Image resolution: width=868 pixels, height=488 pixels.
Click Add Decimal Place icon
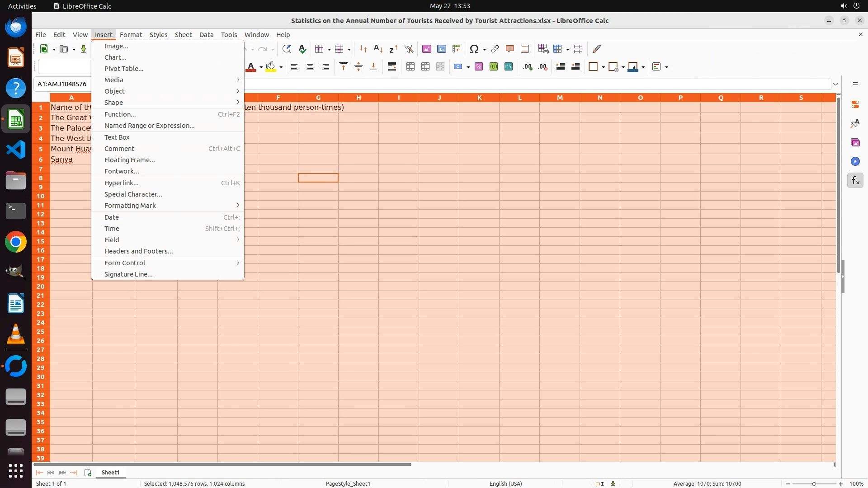527,67
